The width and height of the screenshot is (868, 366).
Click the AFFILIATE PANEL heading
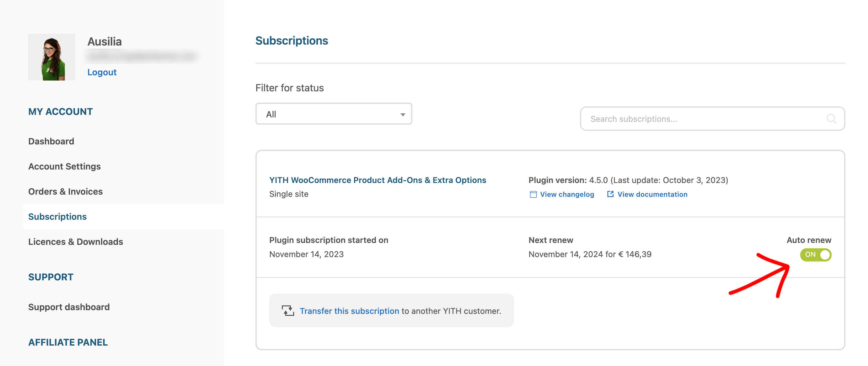coord(68,342)
